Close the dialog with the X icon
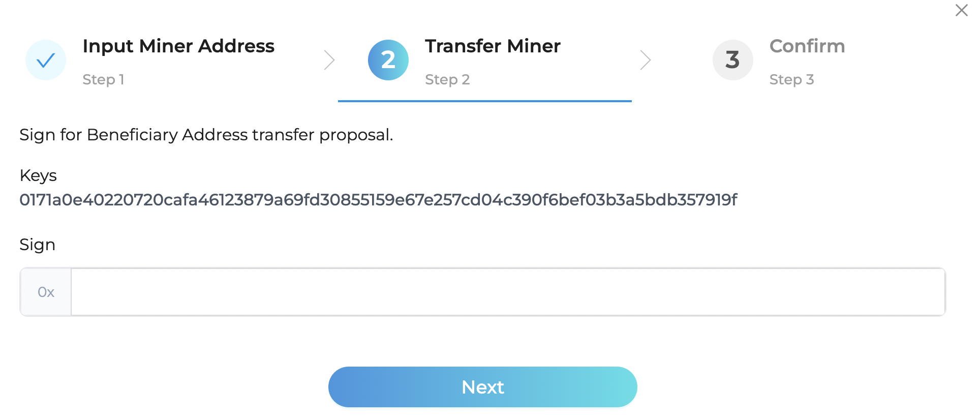The image size is (980, 420). pyautogui.click(x=961, y=10)
